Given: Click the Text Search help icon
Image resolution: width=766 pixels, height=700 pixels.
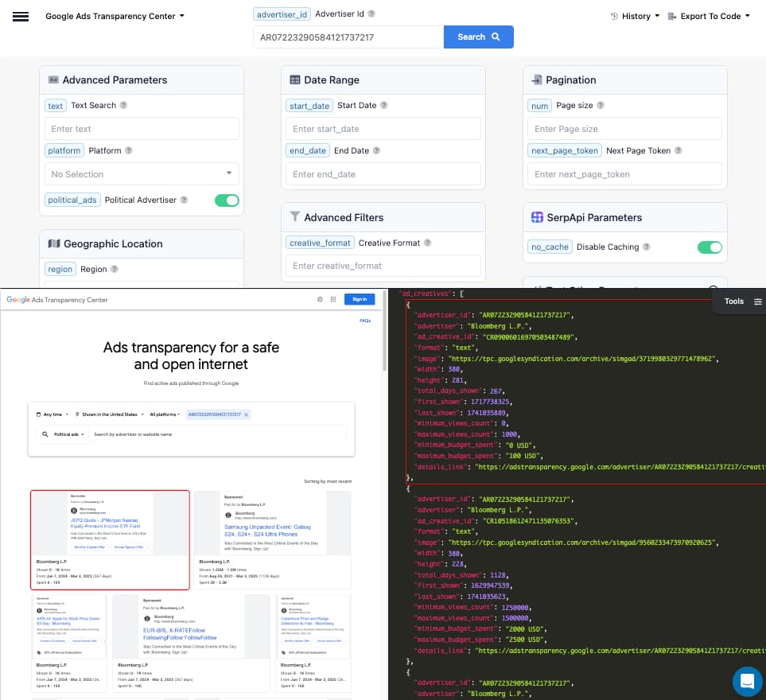Looking at the screenshot, I should point(123,105).
